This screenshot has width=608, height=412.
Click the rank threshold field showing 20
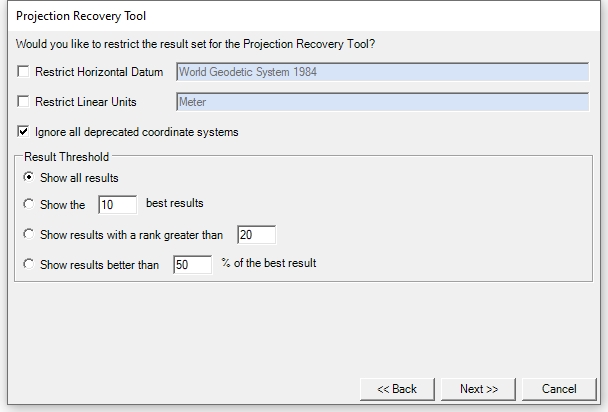(x=256, y=234)
